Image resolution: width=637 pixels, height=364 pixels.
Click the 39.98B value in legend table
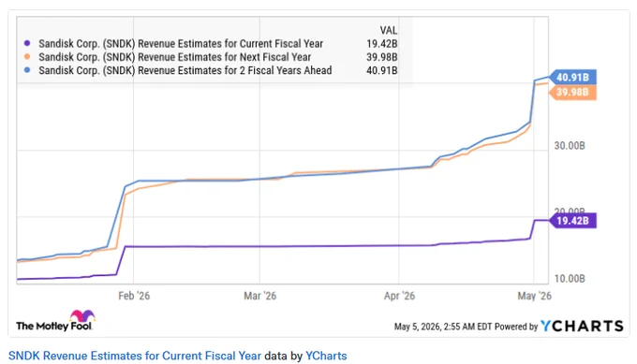(x=382, y=57)
